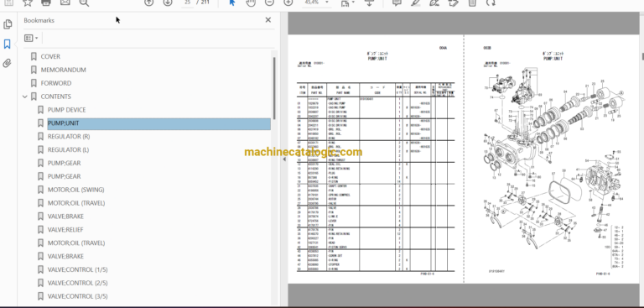The height and width of the screenshot is (308, 644).
Task: Activate the Hand pan tool
Action: [x=250, y=3]
